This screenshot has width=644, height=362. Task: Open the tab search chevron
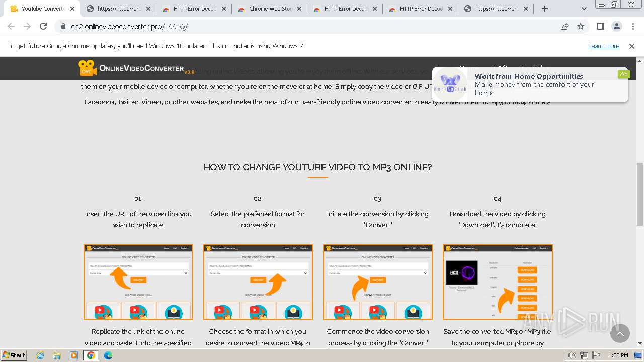[584, 9]
